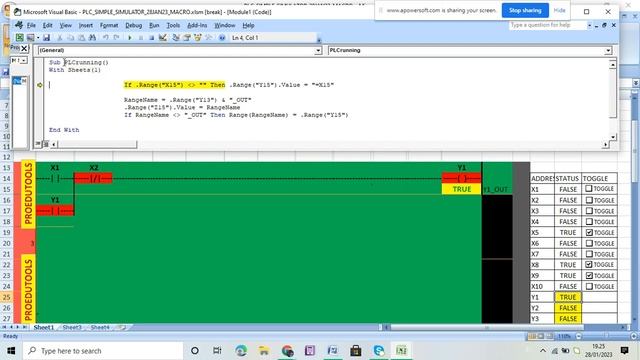Open the Edit menu

[x=47, y=25]
